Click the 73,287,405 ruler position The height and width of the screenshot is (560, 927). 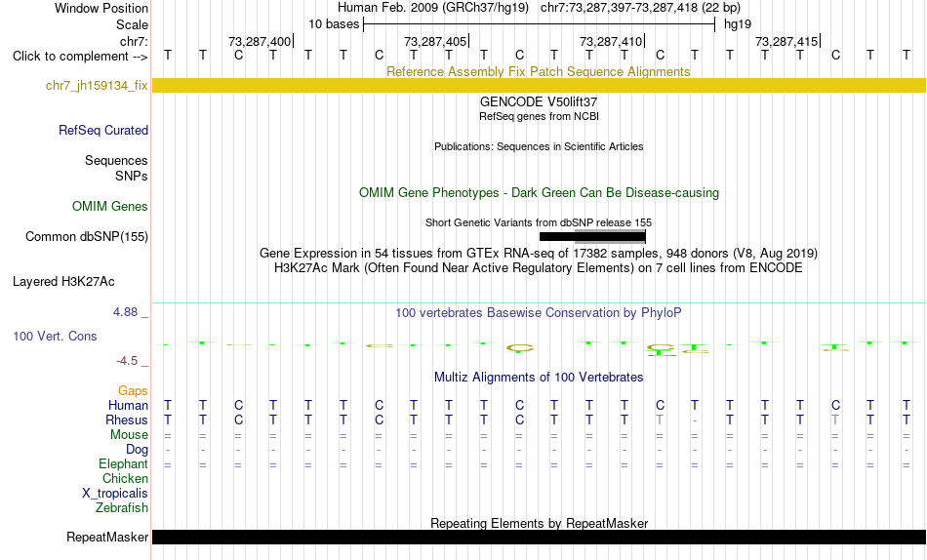[x=435, y=41]
